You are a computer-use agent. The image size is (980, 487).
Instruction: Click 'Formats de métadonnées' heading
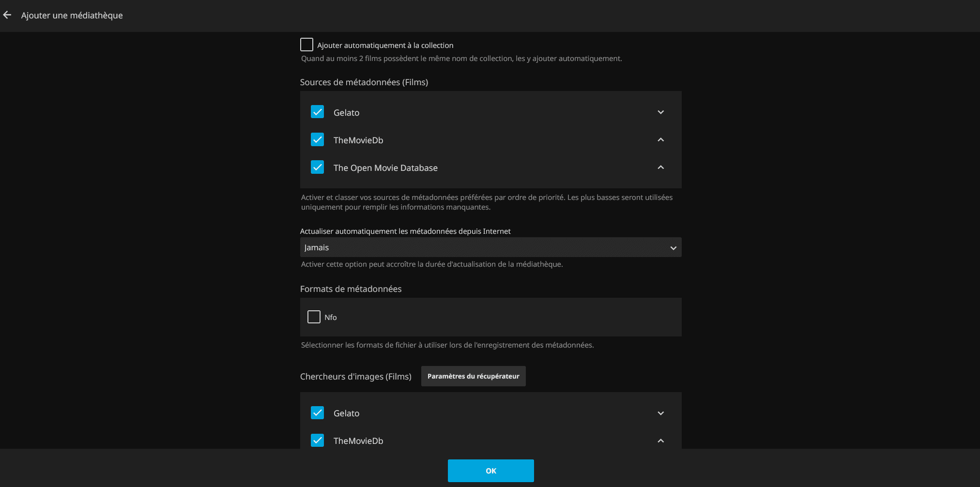[x=351, y=289]
